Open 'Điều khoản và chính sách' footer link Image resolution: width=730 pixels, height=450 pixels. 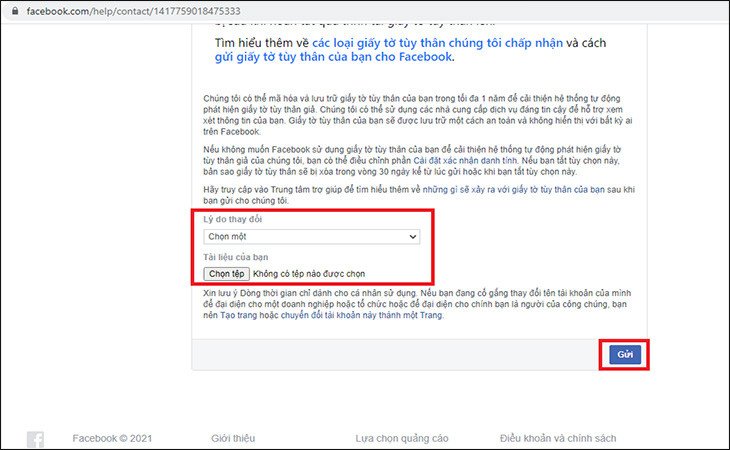point(557,438)
